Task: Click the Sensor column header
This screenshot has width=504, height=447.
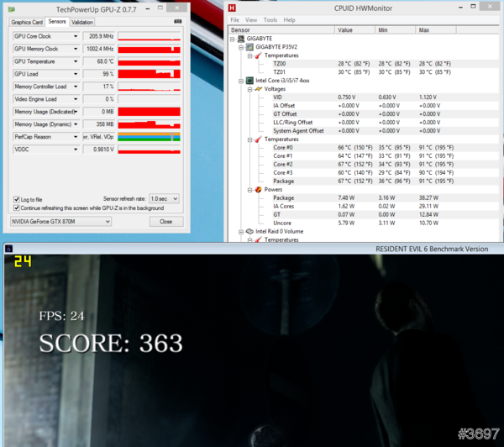Action: 281,30
